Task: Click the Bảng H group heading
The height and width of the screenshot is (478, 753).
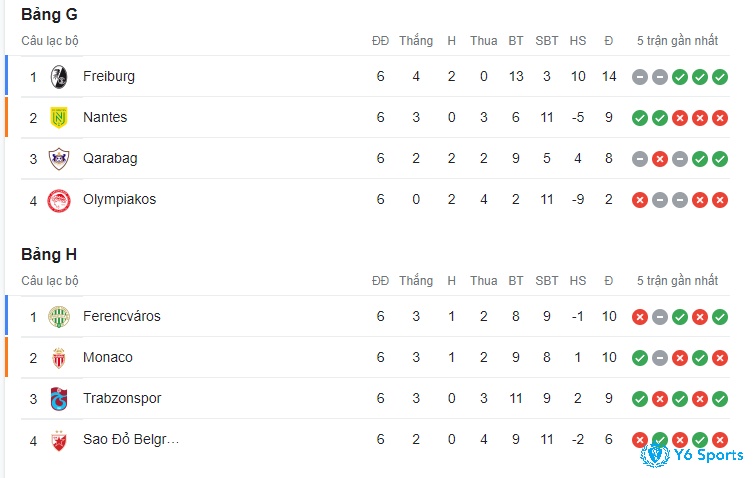Action: tap(49, 255)
